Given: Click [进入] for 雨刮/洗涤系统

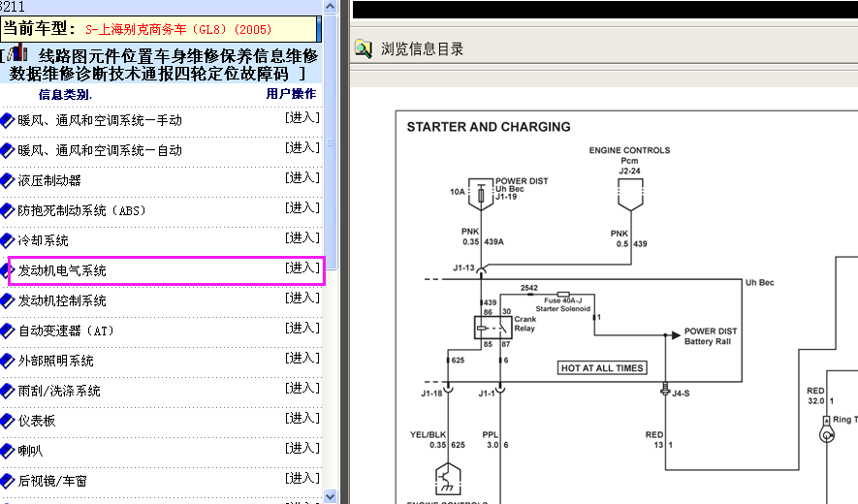Looking at the screenshot, I should coord(302,389).
